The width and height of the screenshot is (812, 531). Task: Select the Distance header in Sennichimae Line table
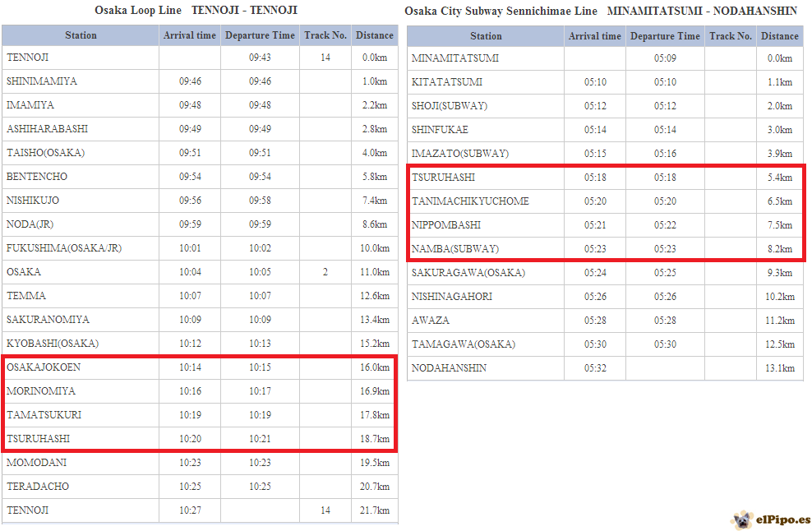tap(779, 36)
